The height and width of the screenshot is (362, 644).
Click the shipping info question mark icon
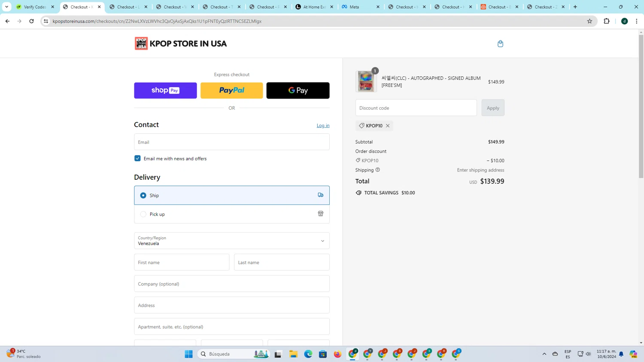click(x=378, y=170)
